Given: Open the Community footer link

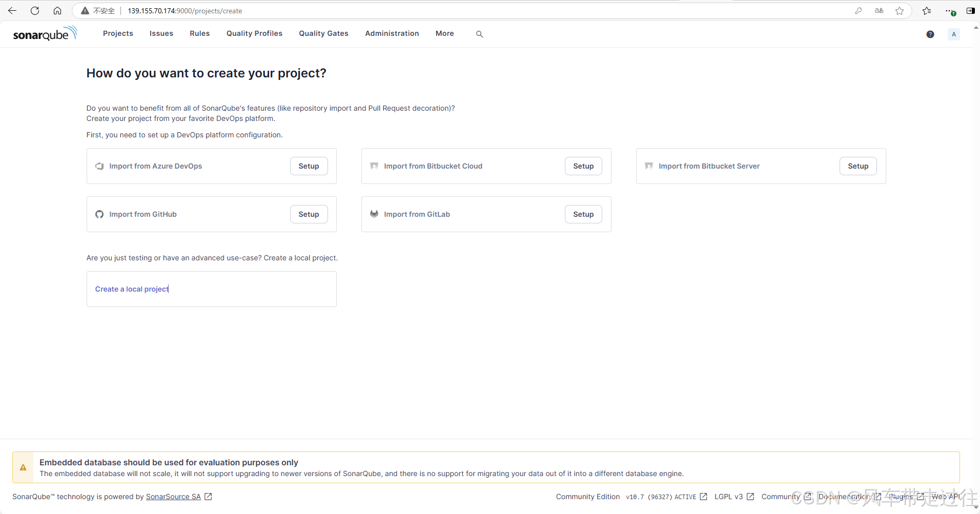Looking at the screenshot, I should click(x=781, y=497).
